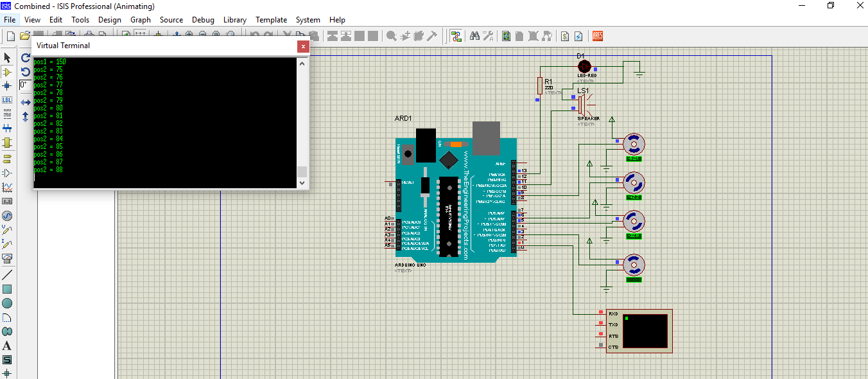Select the 2D Box drawing tool
The height and width of the screenshot is (379, 868).
[7, 289]
